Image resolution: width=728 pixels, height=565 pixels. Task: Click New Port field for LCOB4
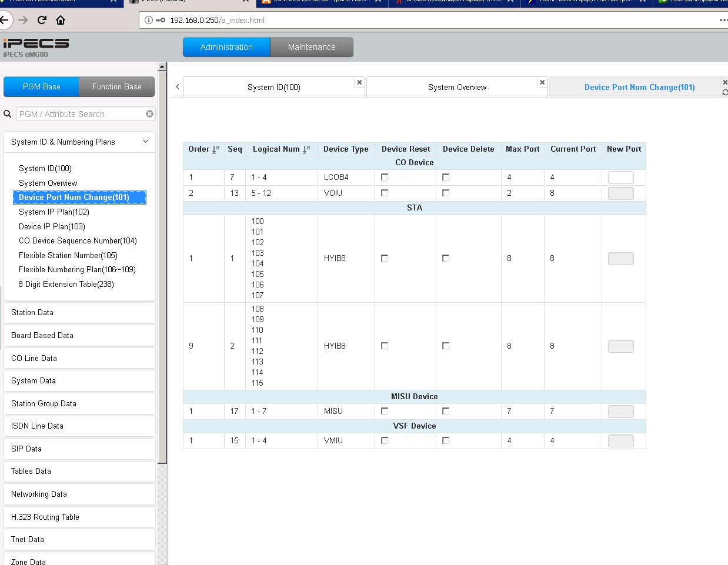tap(620, 178)
